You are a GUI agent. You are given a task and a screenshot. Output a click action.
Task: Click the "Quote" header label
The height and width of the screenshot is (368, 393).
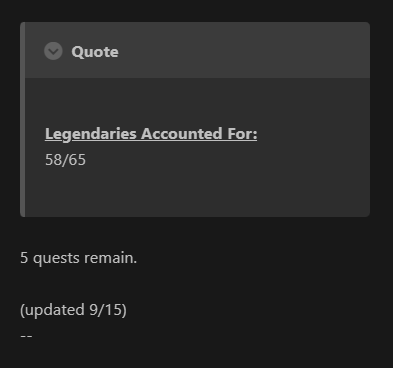(x=95, y=52)
